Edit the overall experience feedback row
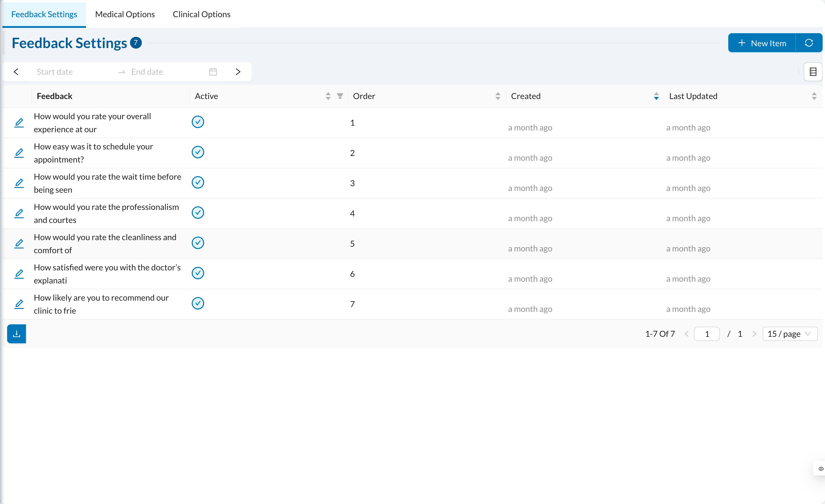Screen dimensions: 825x504 (19, 123)
